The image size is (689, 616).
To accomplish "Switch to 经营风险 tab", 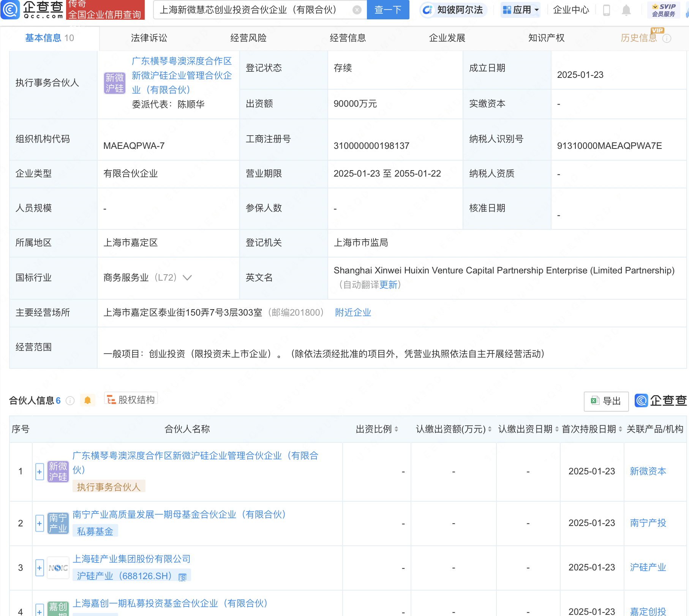I will pos(248,38).
